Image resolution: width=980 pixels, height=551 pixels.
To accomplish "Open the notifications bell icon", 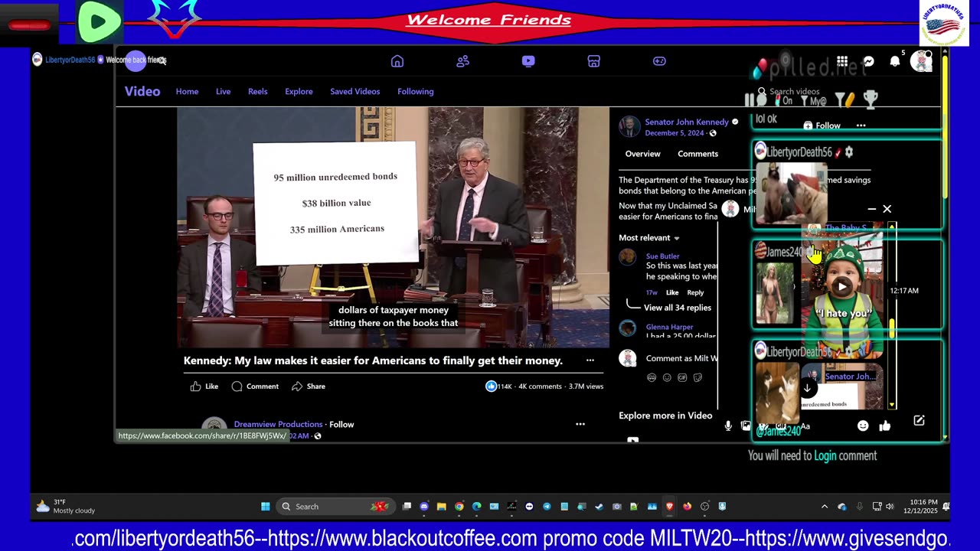I will coord(894,61).
